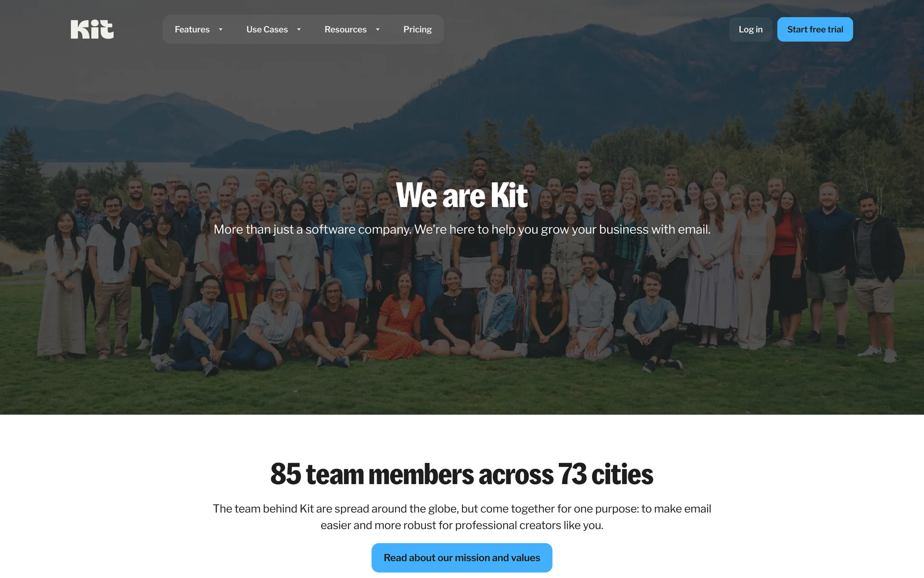Expand the caret next to Use Cases
924x578 pixels.
pyautogui.click(x=299, y=29)
